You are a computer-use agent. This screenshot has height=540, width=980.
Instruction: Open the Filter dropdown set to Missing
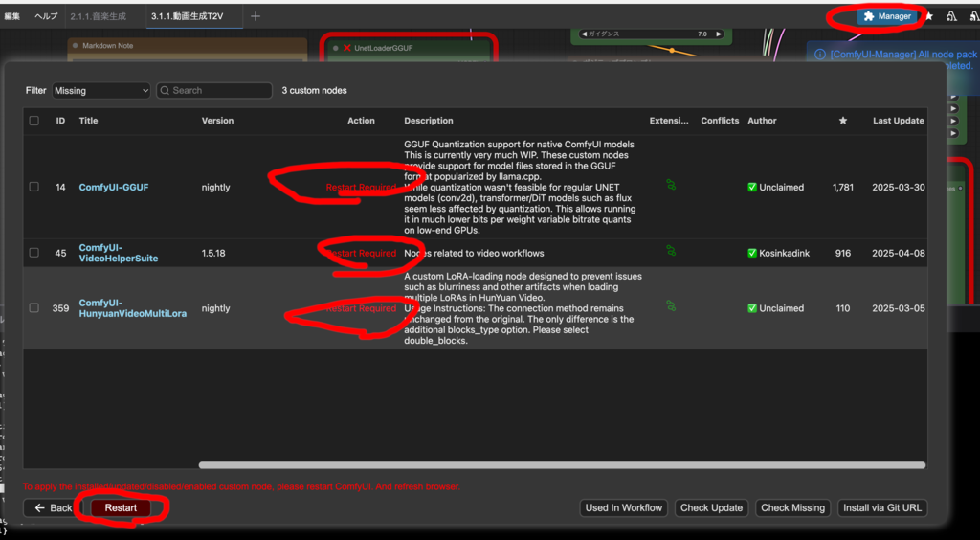click(x=101, y=91)
